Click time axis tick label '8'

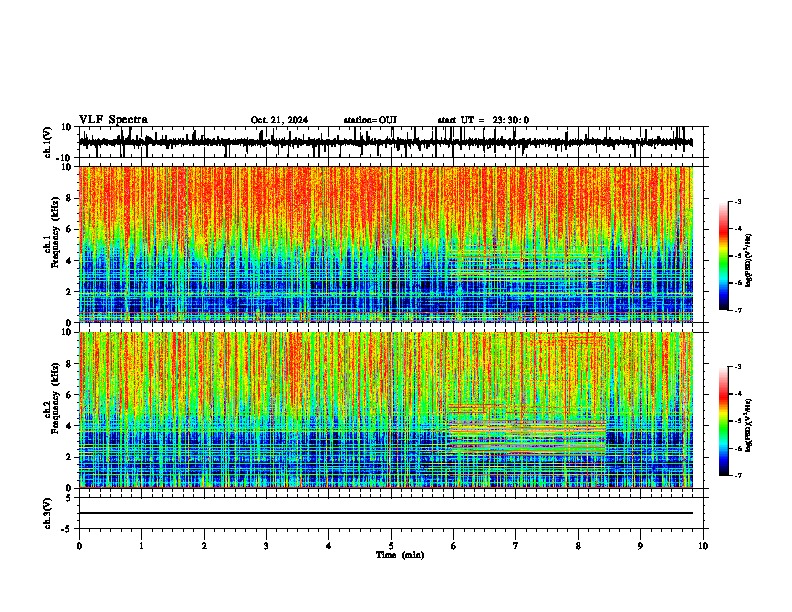pyautogui.click(x=578, y=546)
